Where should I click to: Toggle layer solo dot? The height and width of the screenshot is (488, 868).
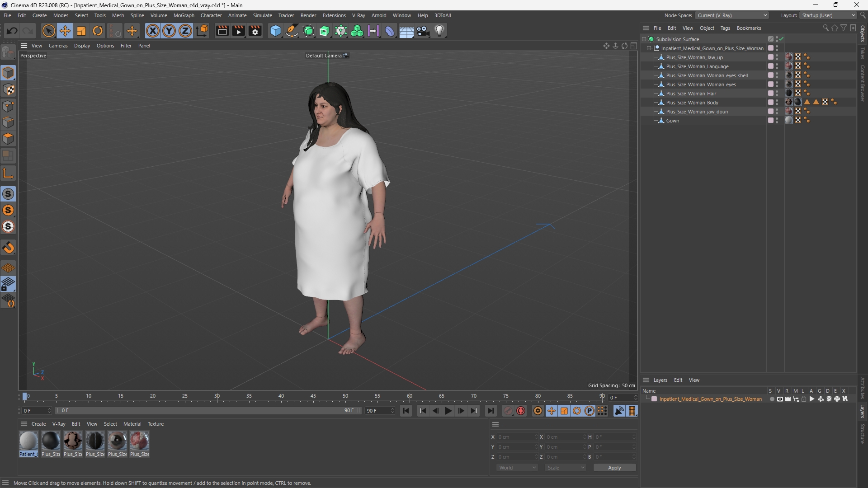772,399
